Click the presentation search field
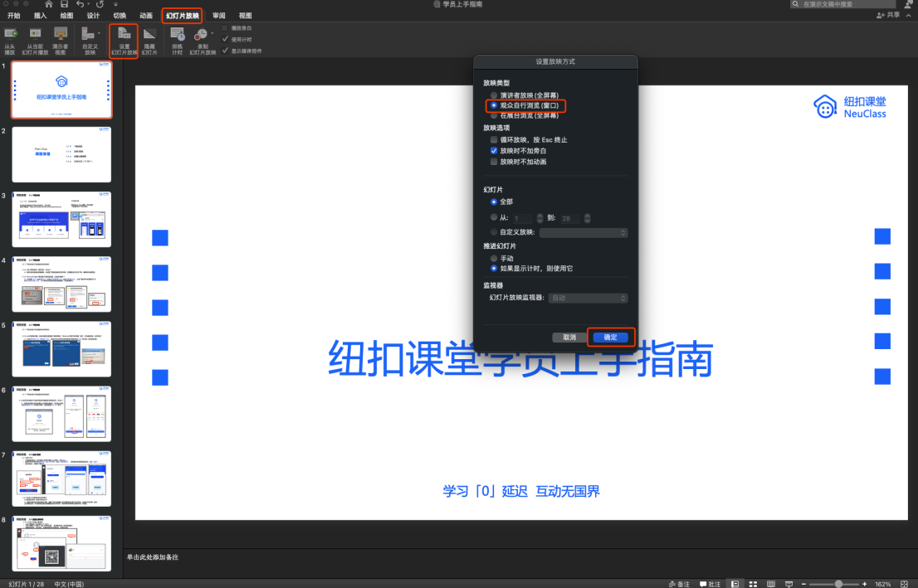This screenshot has width=918, height=588. pyautogui.click(x=843, y=4)
